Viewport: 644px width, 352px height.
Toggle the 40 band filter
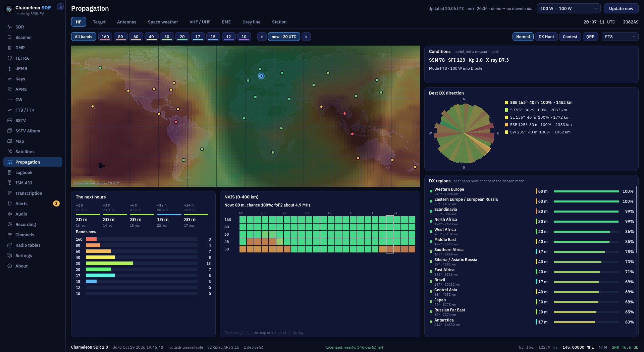pos(151,37)
